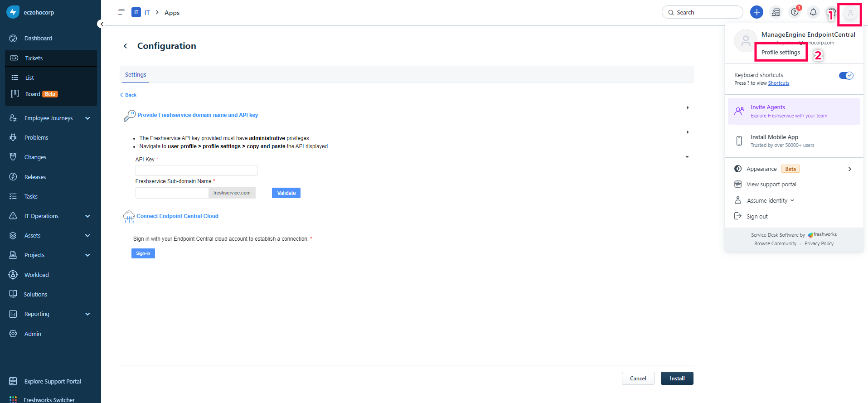The image size is (868, 403).
Task: Toggle the hamburger navigation menu
Action: [x=121, y=12]
